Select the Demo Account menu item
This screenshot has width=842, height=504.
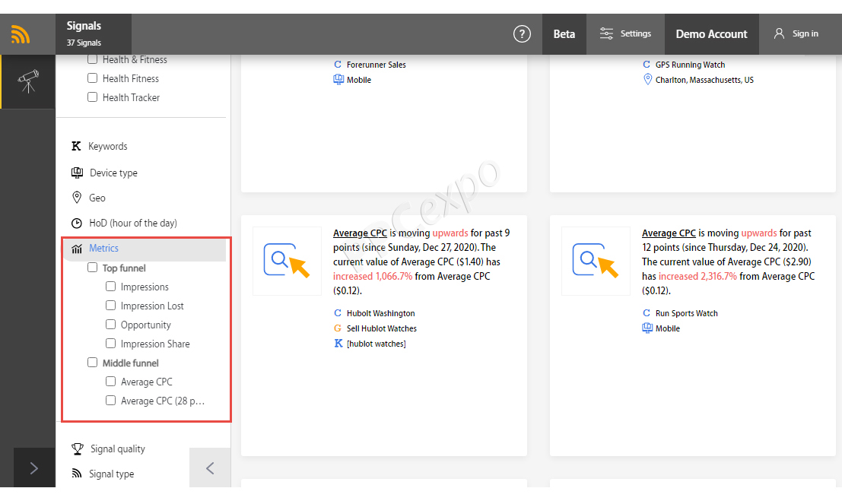pos(711,33)
